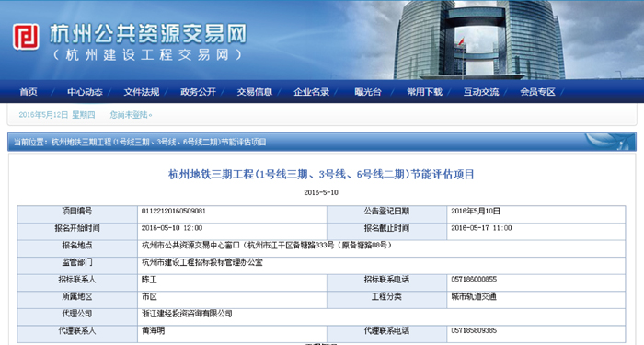Open 互动交流 navigation item
This screenshot has width=644, height=345.
click(481, 92)
